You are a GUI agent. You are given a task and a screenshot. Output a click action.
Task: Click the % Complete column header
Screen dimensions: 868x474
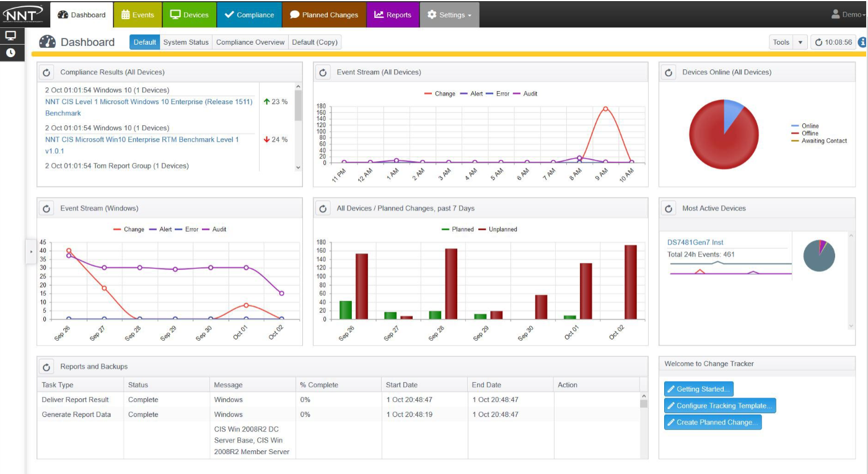pos(338,385)
